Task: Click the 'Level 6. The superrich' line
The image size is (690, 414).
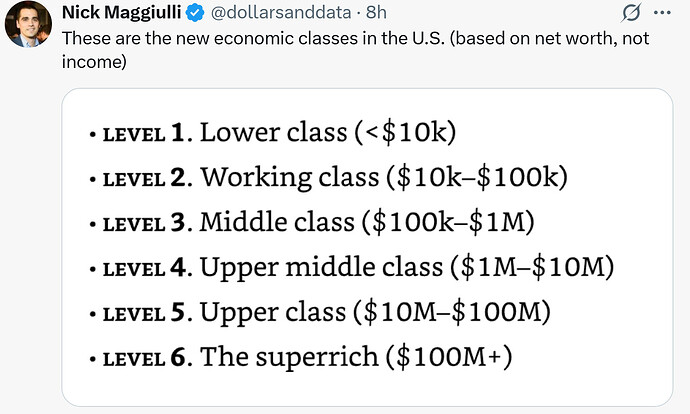Action: pos(301,356)
